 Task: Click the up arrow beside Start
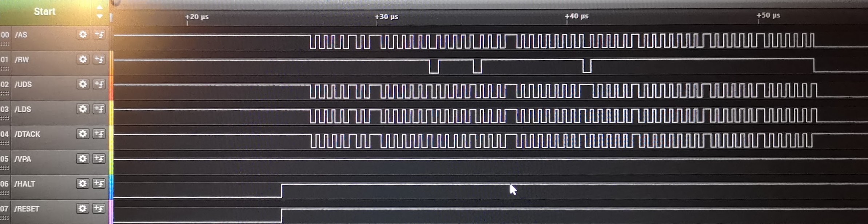coord(99,7)
